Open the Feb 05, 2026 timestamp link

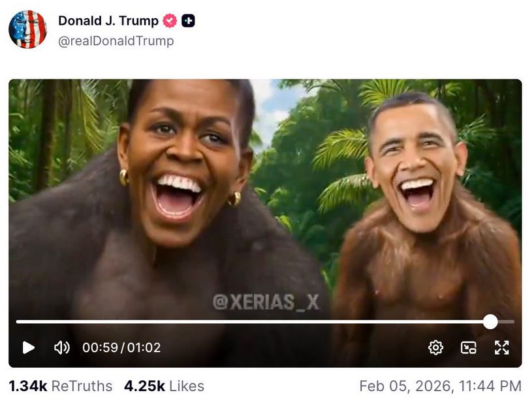point(441,386)
